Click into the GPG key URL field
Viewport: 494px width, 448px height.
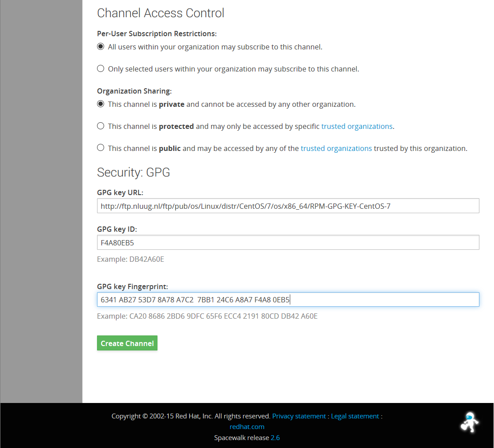[288, 206]
